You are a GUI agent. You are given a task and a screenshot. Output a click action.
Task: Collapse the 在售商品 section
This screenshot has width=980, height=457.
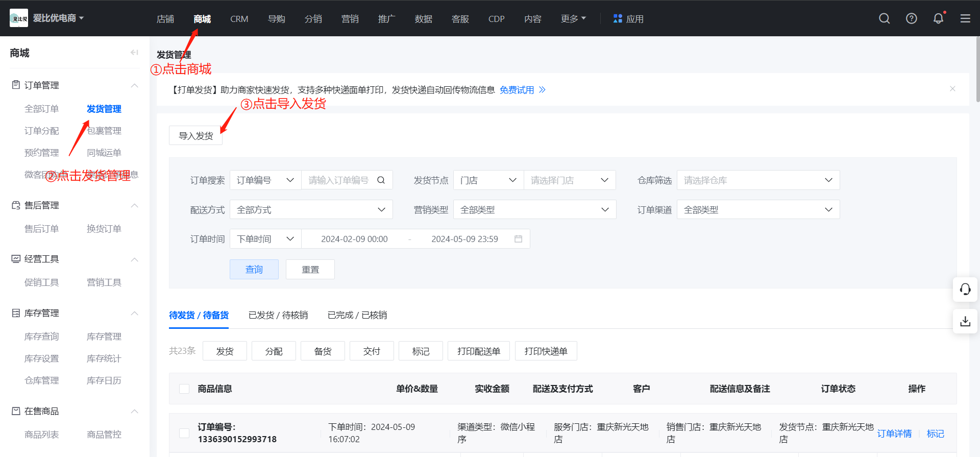click(x=135, y=411)
